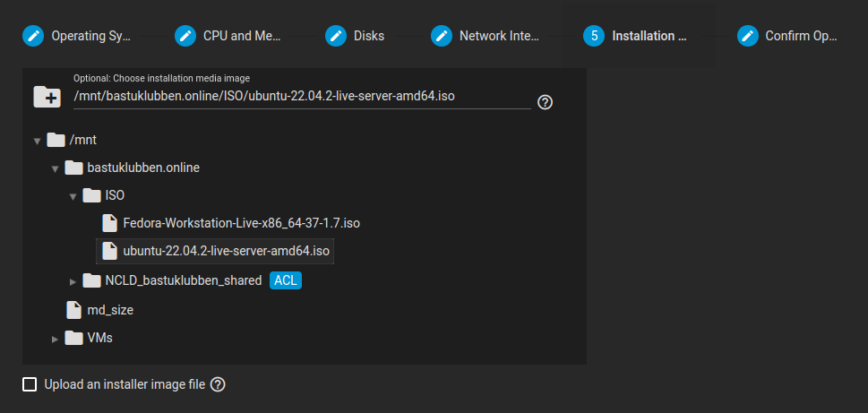Collapse the bastuklubben.online tree node
The image size is (868, 413).
pos(55,168)
